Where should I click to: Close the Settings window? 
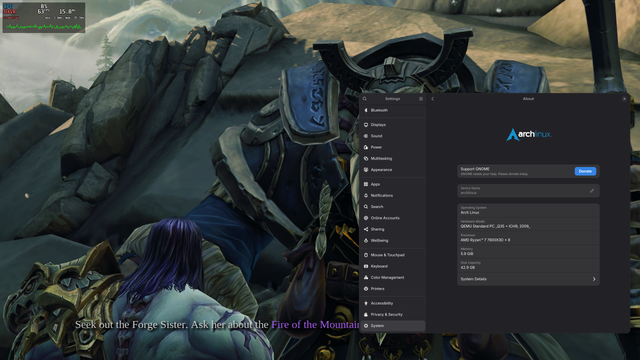pos(624,99)
